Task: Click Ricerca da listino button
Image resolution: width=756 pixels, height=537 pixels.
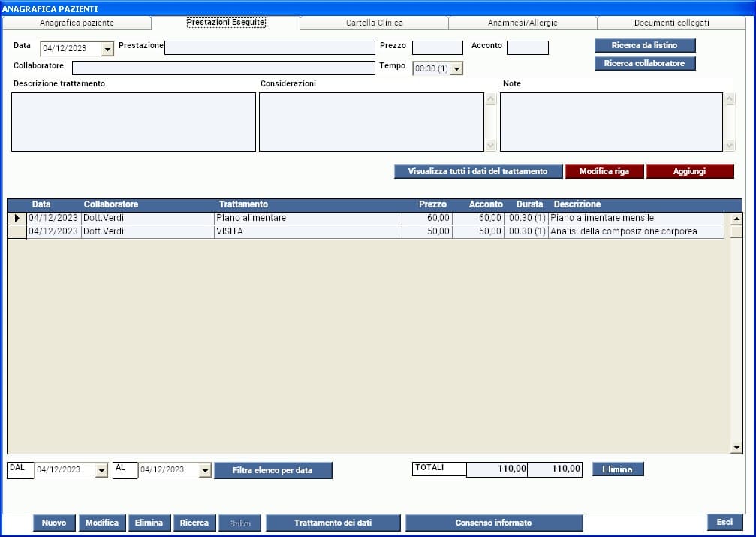Action: coord(644,45)
